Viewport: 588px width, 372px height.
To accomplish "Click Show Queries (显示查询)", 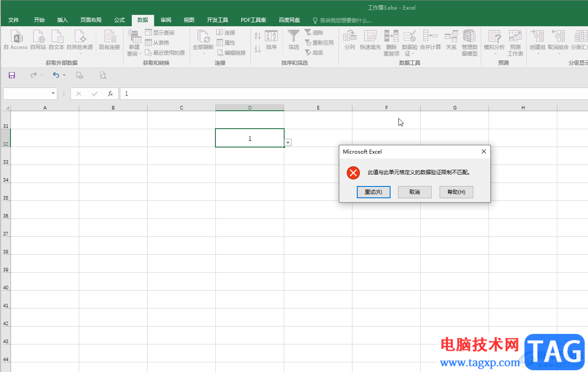I will coord(160,33).
